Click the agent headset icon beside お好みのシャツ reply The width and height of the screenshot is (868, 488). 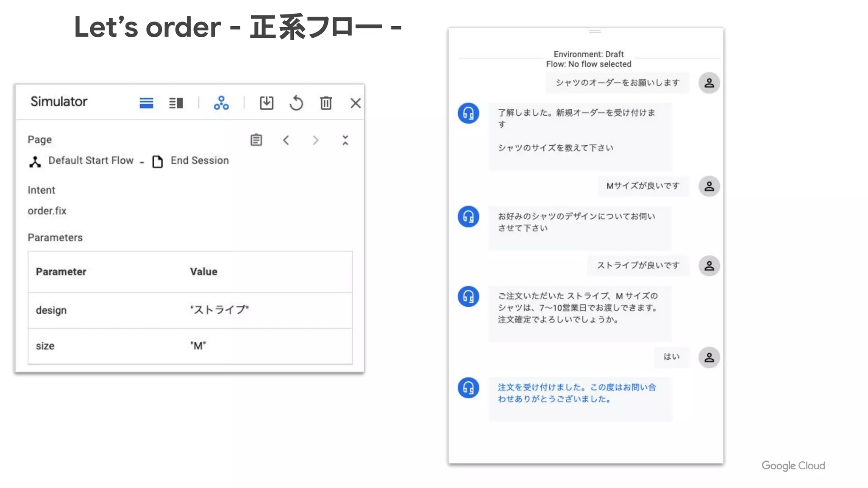[x=468, y=216]
